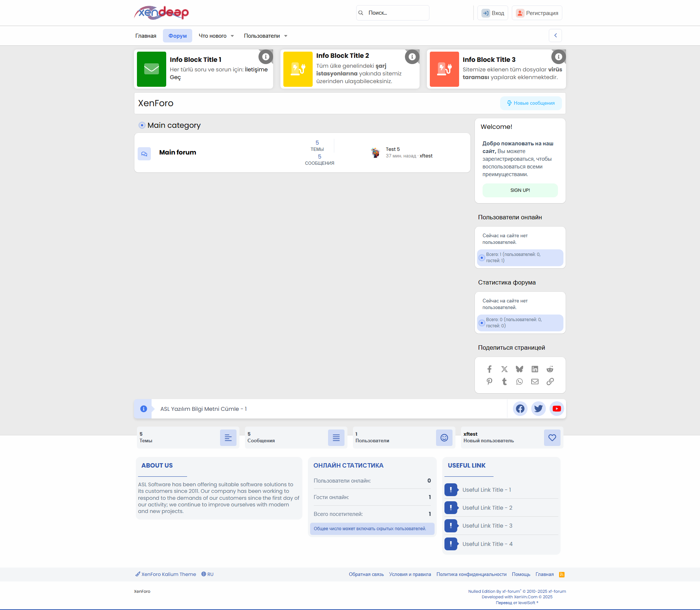The image size is (700, 610).
Task: Click the WhatsApp share icon
Action: (520, 382)
